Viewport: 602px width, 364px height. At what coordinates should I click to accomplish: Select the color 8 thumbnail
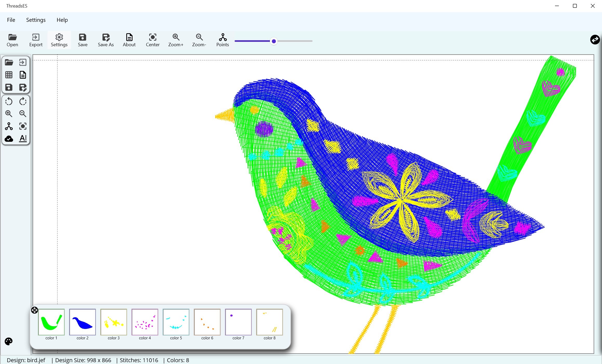269,322
